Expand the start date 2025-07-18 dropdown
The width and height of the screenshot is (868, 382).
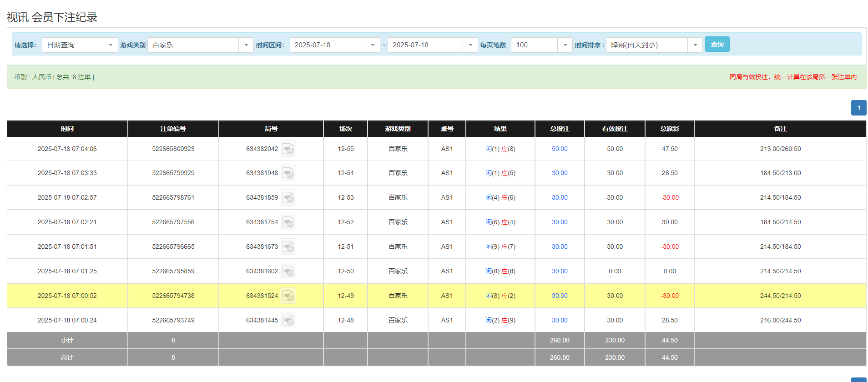click(372, 45)
